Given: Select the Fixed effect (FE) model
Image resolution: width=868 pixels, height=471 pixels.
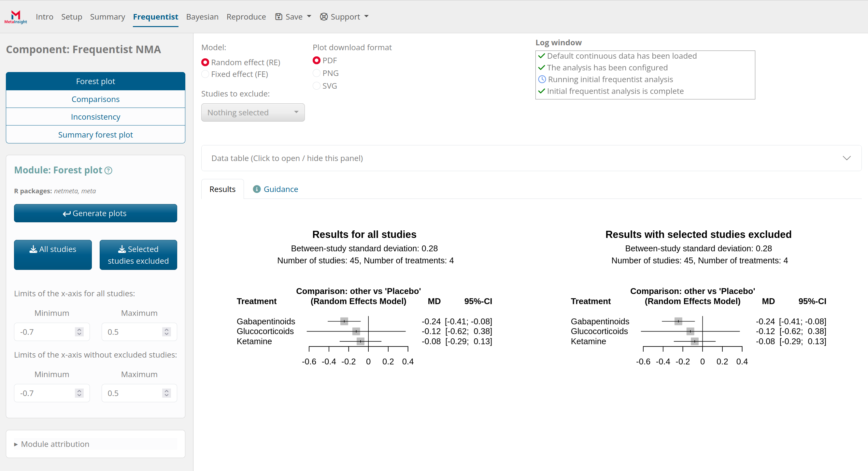Looking at the screenshot, I should click(x=205, y=74).
